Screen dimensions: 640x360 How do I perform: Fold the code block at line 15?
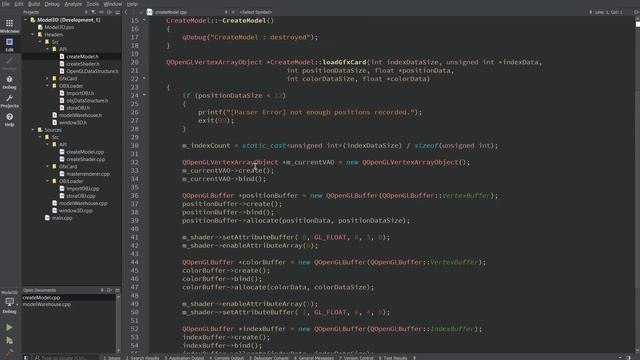pyautogui.click(x=144, y=20)
